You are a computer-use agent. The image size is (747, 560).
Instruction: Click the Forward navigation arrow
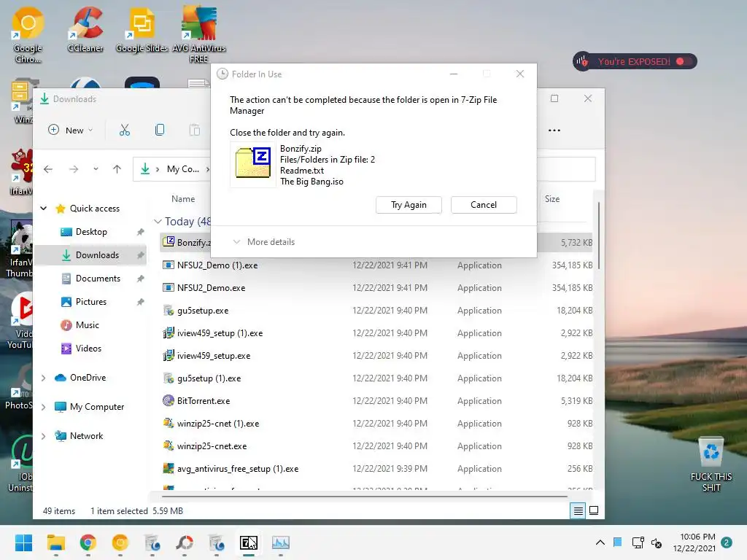(x=74, y=169)
